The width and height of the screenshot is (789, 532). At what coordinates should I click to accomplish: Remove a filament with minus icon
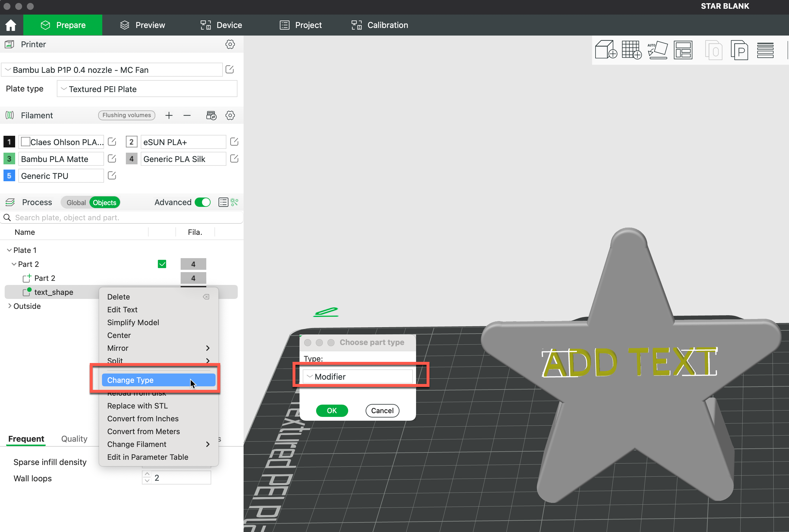[x=187, y=115]
